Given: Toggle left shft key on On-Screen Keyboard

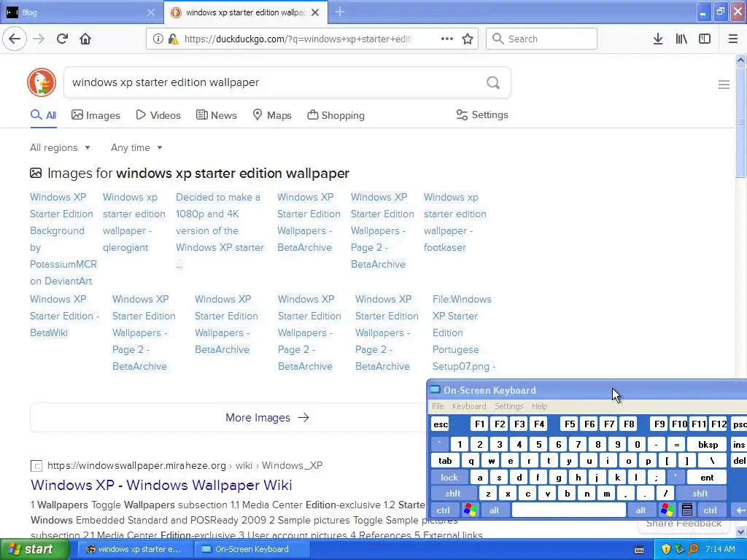Looking at the screenshot, I should [x=453, y=494].
